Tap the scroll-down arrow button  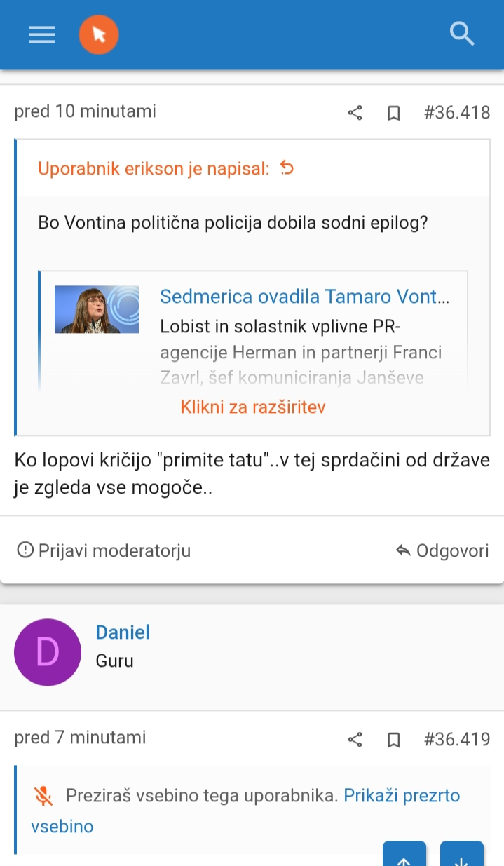tap(462, 855)
